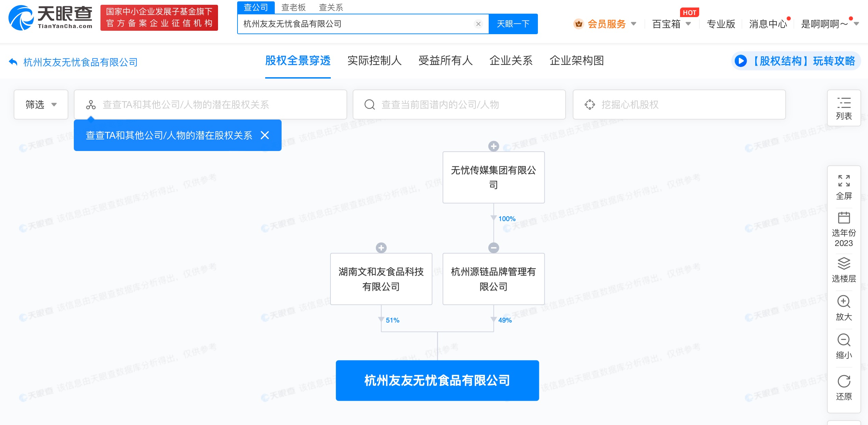Open the 是啊啊啊~ user profile
The image size is (868, 425).
[x=824, y=24]
